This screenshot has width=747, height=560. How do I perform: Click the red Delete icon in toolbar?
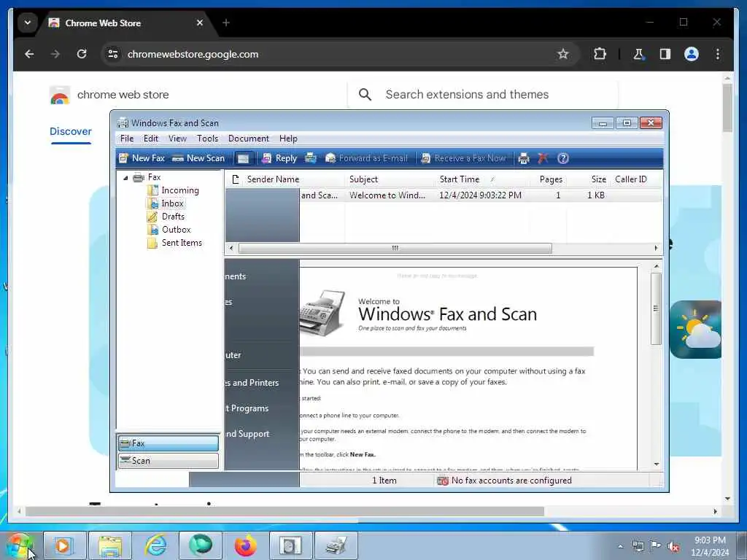pyautogui.click(x=543, y=158)
